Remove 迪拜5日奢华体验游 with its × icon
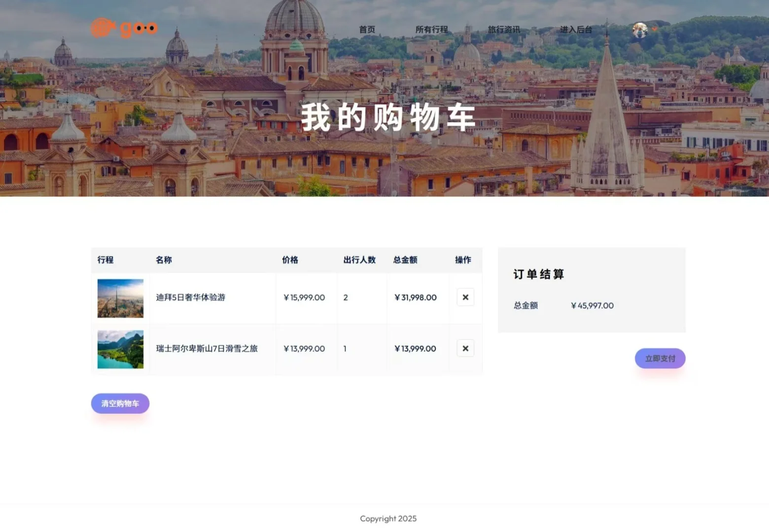The image size is (769, 532). point(465,297)
